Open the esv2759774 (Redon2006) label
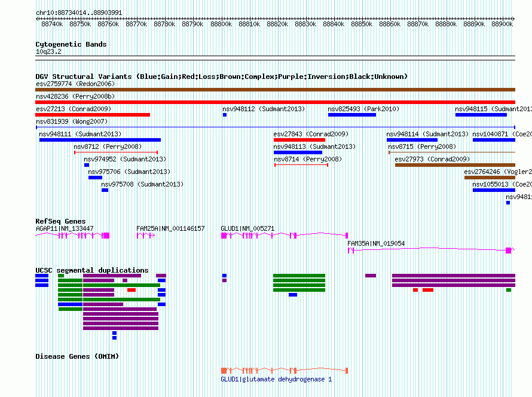Screen dimensions: 532x397 (75, 84)
